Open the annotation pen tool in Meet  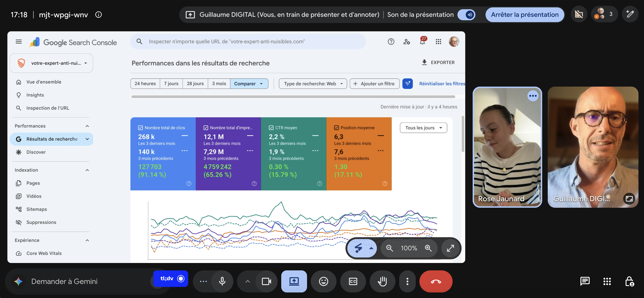point(630,14)
